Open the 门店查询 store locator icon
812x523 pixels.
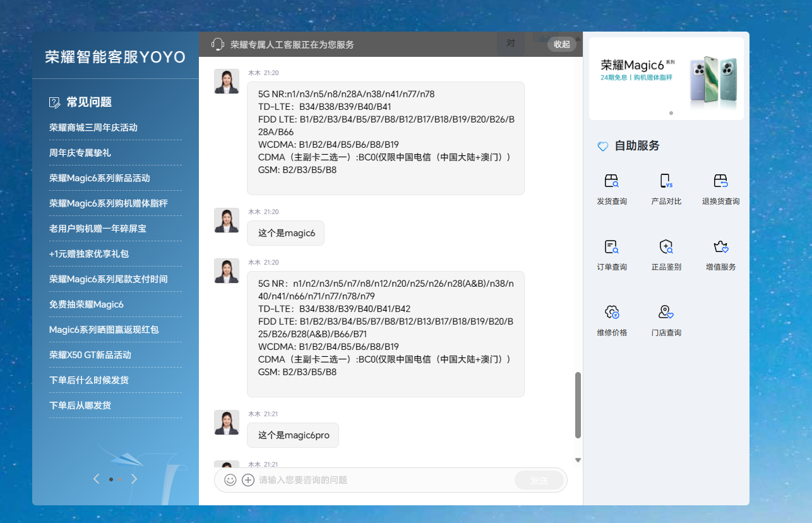[x=666, y=312]
